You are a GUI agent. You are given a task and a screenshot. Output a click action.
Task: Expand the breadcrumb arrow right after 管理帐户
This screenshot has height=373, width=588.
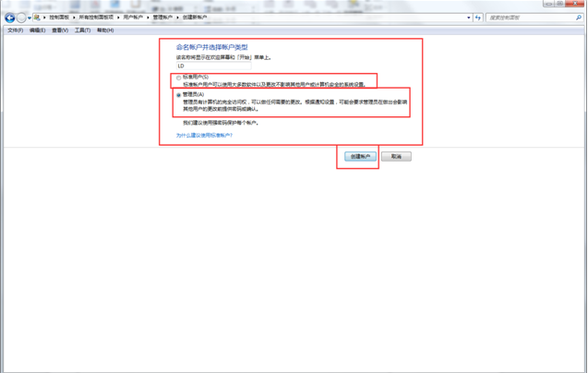coord(177,18)
